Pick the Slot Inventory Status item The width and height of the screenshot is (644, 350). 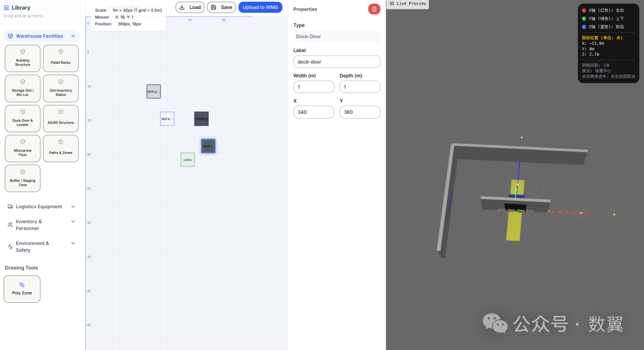click(61, 88)
